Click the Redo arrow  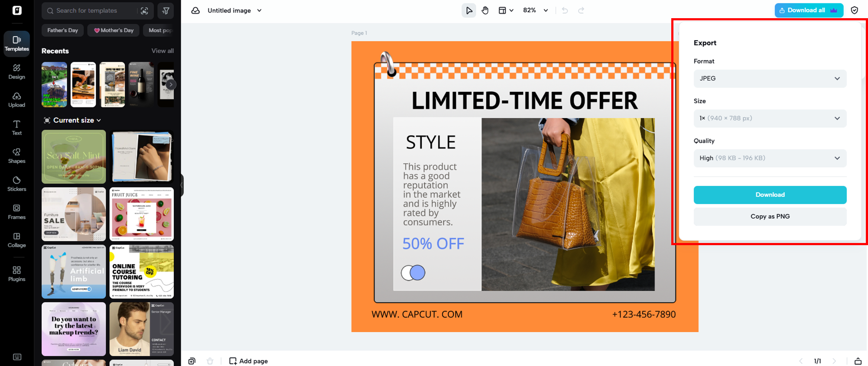pos(581,10)
